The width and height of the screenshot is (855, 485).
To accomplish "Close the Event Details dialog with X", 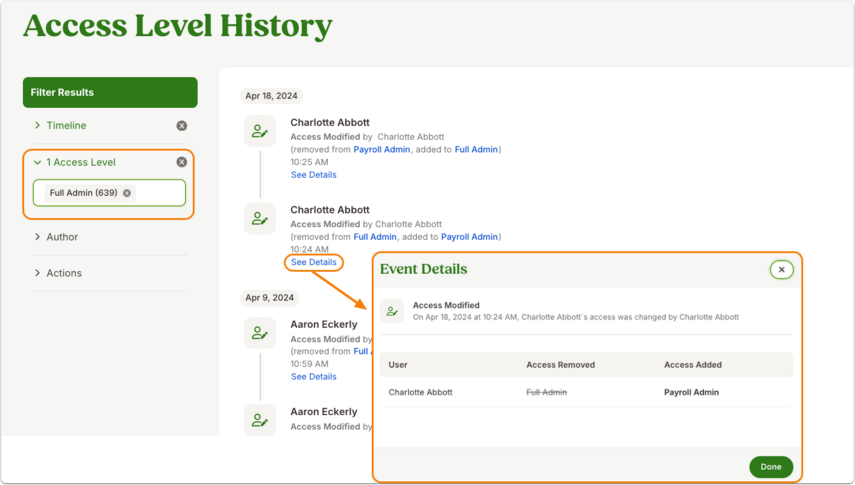I will [781, 270].
